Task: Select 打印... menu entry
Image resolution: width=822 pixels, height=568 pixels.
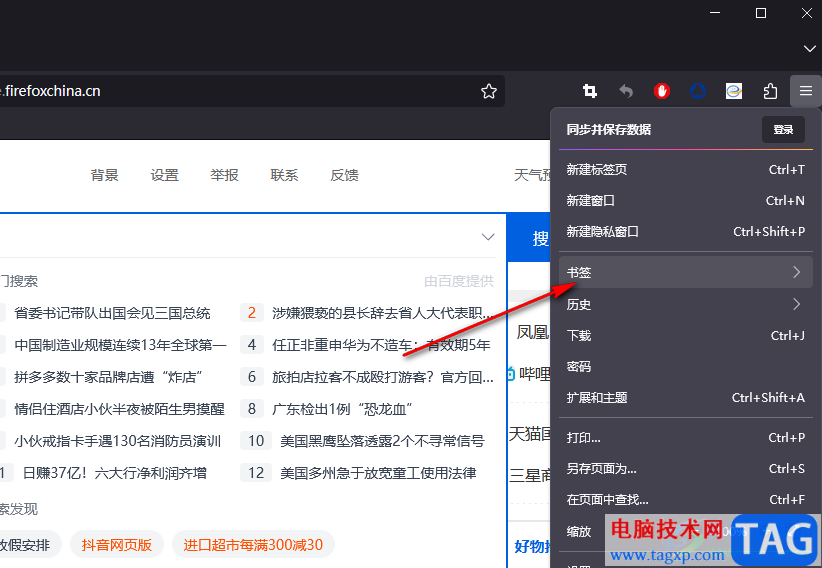Action: [686, 437]
